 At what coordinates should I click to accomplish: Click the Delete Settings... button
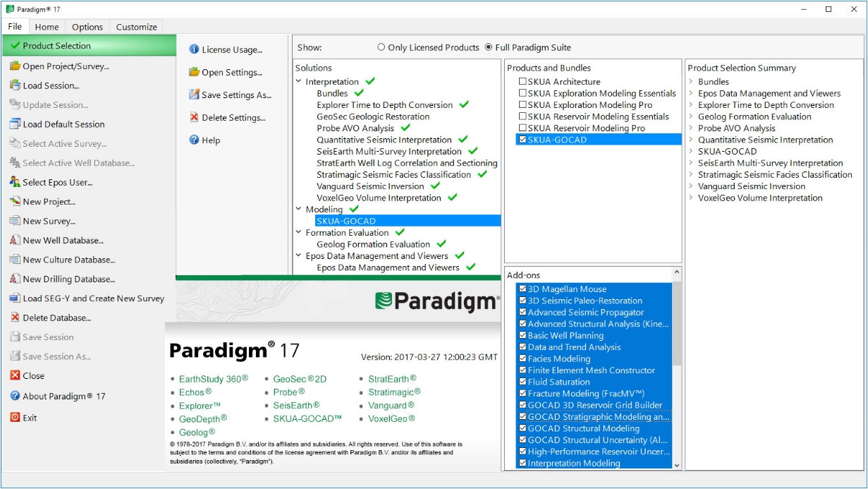[228, 117]
